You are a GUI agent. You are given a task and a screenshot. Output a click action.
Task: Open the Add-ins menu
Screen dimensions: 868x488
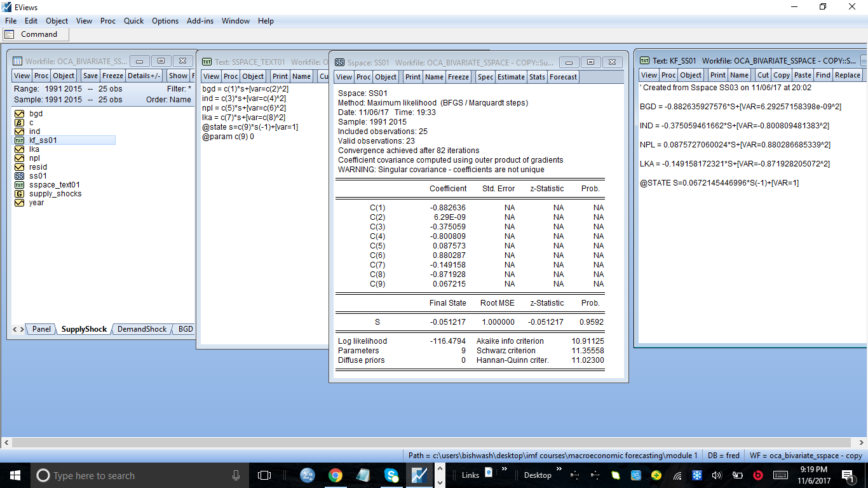click(x=200, y=21)
